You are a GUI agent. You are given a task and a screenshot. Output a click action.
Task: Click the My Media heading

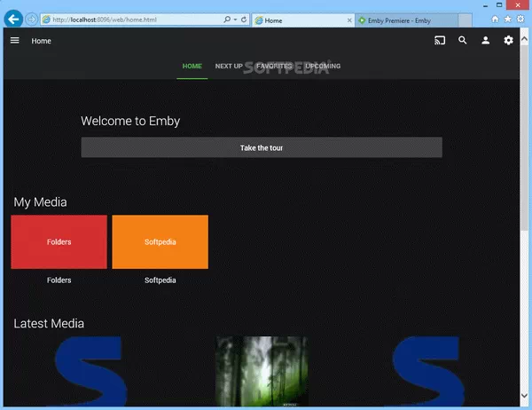[40, 202]
